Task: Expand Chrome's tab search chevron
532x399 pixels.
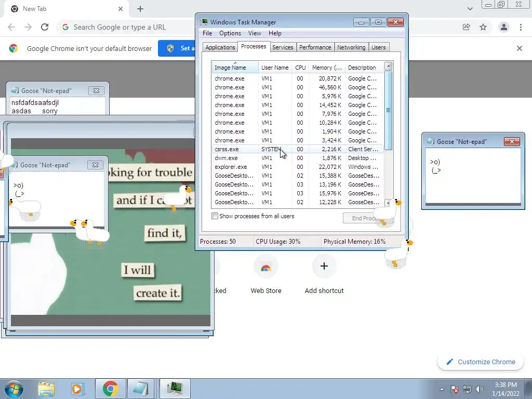Action: (470, 9)
